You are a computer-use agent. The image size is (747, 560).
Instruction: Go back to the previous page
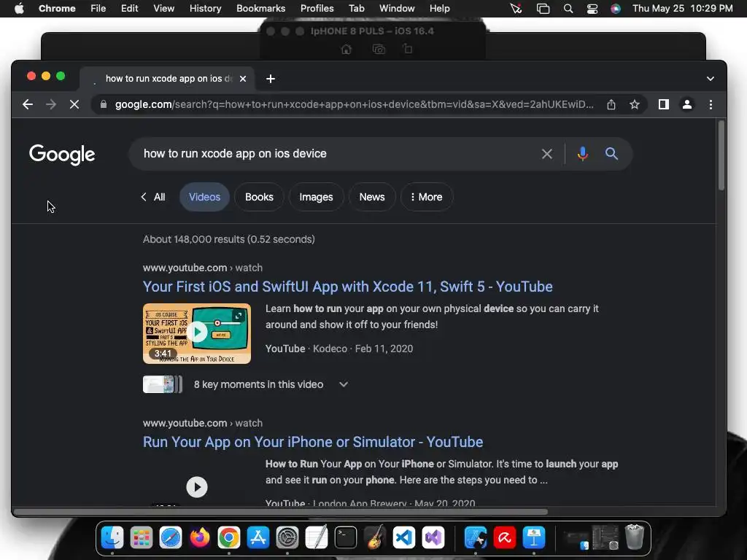(28, 104)
